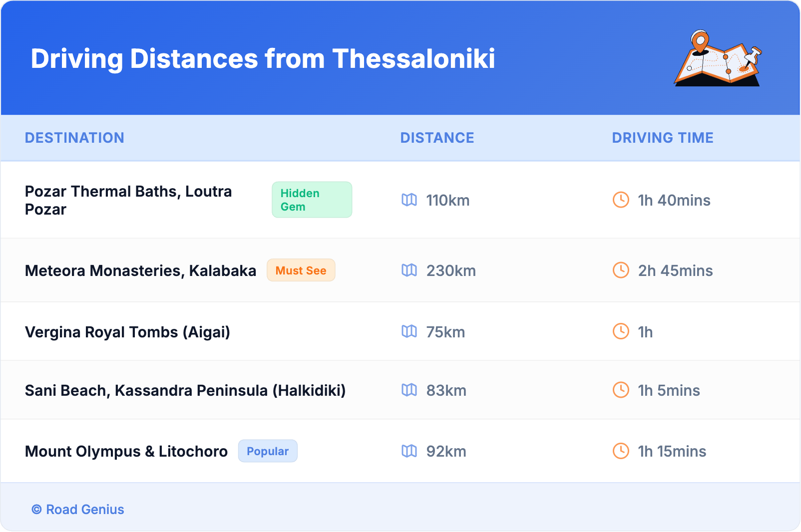
Task: Click the map icon beside 92km
Action: 409,451
